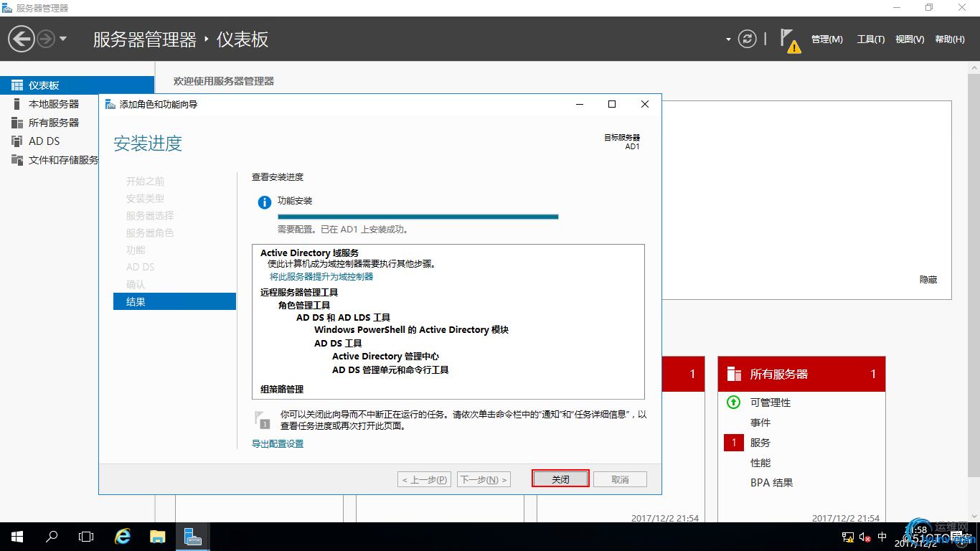Click 将此服务器提升为域控制器 link
Screen dimensions: 980x551
[321, 276]
